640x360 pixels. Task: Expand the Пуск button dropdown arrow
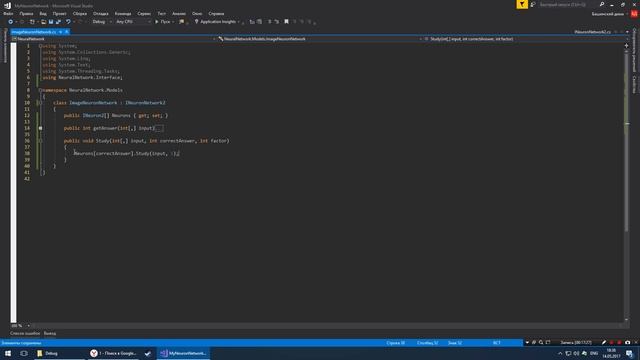(x=173, y=22)
